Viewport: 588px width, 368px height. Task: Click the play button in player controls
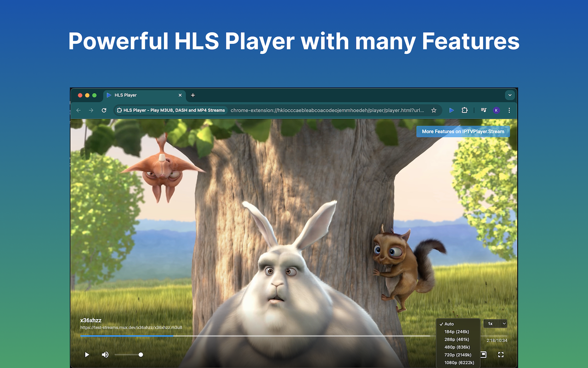(87, 354)
